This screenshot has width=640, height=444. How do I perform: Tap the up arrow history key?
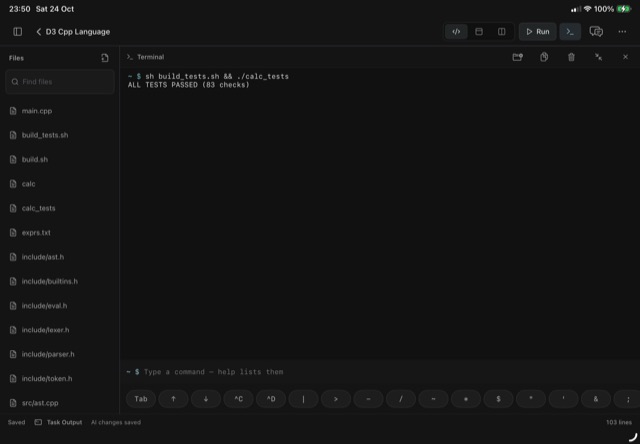tap(173, 399)
